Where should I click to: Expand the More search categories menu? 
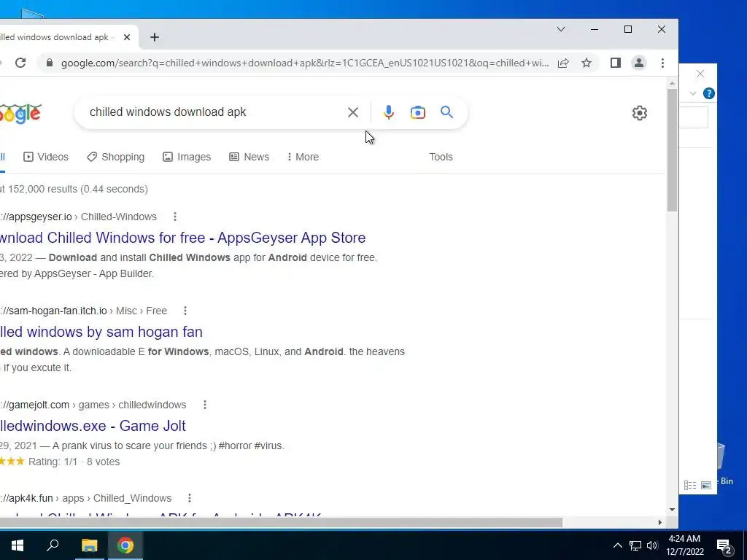(x=303, y=157)
